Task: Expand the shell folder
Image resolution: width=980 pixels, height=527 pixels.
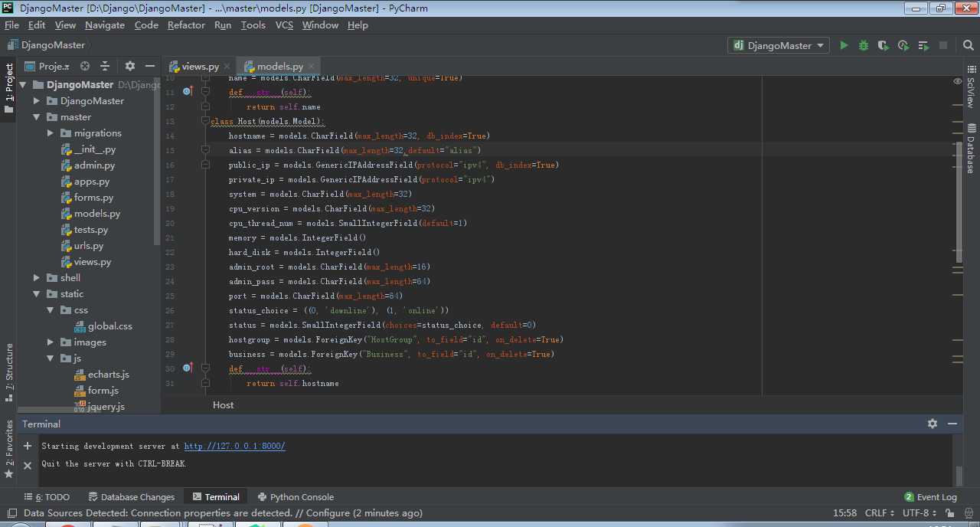Action: click(x=38, y=278)
